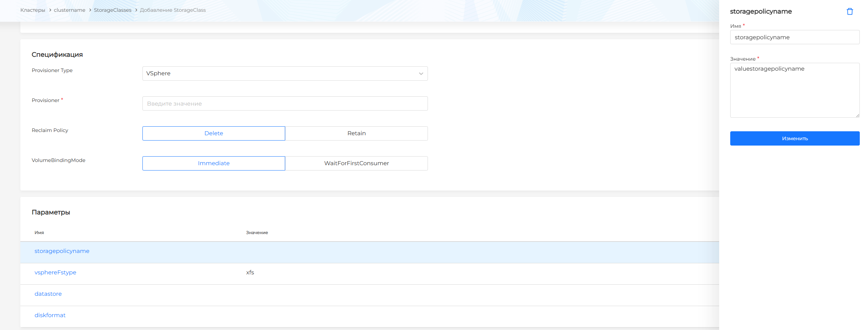
Task: Click the Имя field containing storagepolicyname
Action: (x=794, y=37)
